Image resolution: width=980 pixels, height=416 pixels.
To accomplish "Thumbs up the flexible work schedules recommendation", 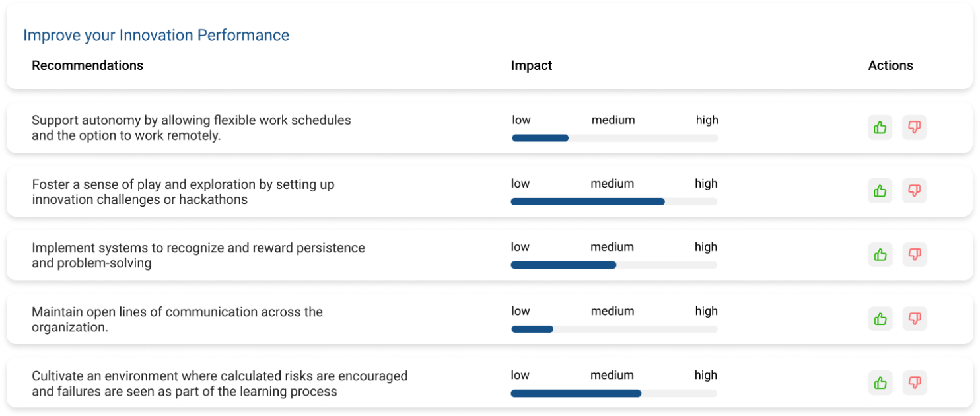I will tap(880, 127).
